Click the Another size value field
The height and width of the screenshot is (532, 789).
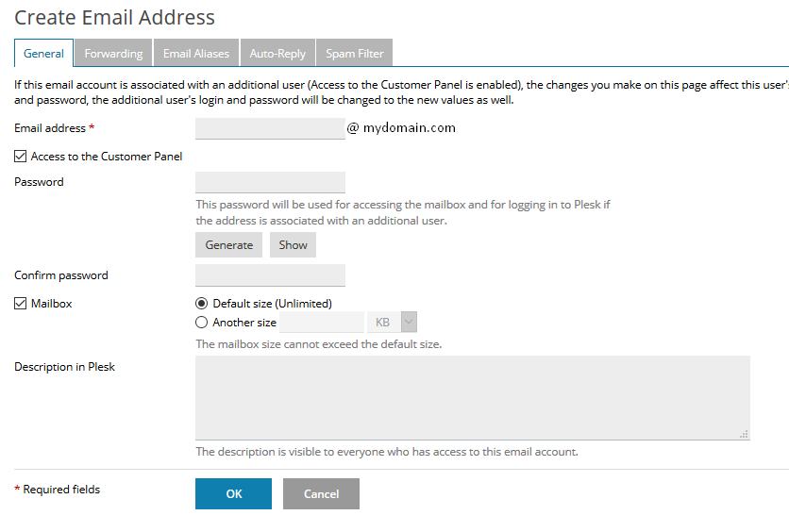click(x=322, y=323)
